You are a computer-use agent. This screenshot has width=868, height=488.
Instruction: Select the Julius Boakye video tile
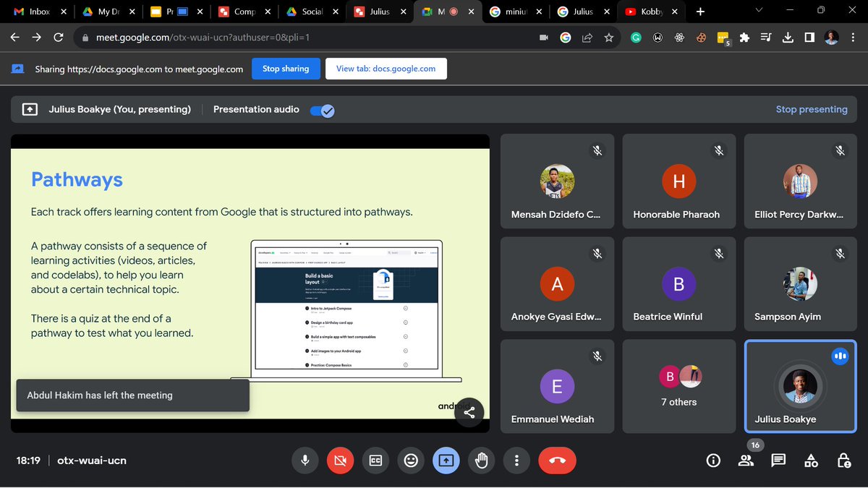[x=800, y=386]
